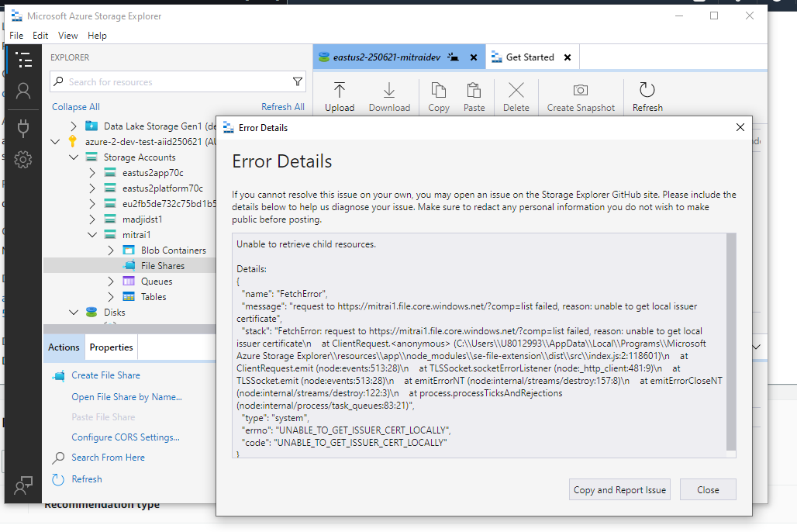This screenshot has height=532, width=797.
Task: Close the eastus2-250621-mitraidev tab
Action: coord(474,57)
